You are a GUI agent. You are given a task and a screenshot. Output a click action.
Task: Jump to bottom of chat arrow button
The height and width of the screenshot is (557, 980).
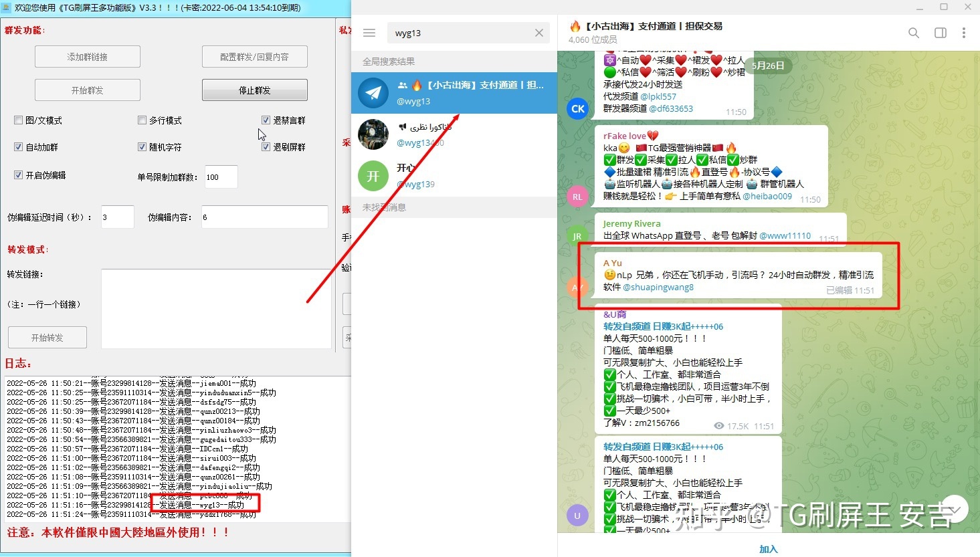(x=955, y=510)
